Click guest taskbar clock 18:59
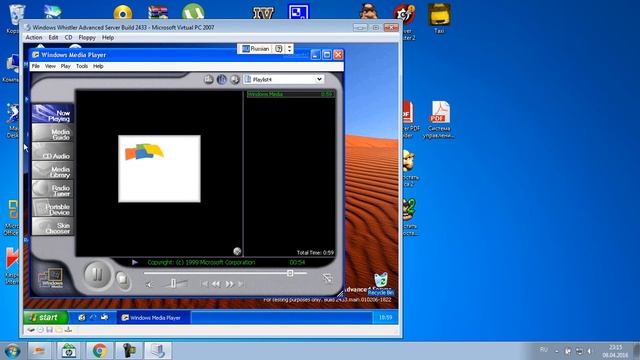 click(x=385, y=318)
